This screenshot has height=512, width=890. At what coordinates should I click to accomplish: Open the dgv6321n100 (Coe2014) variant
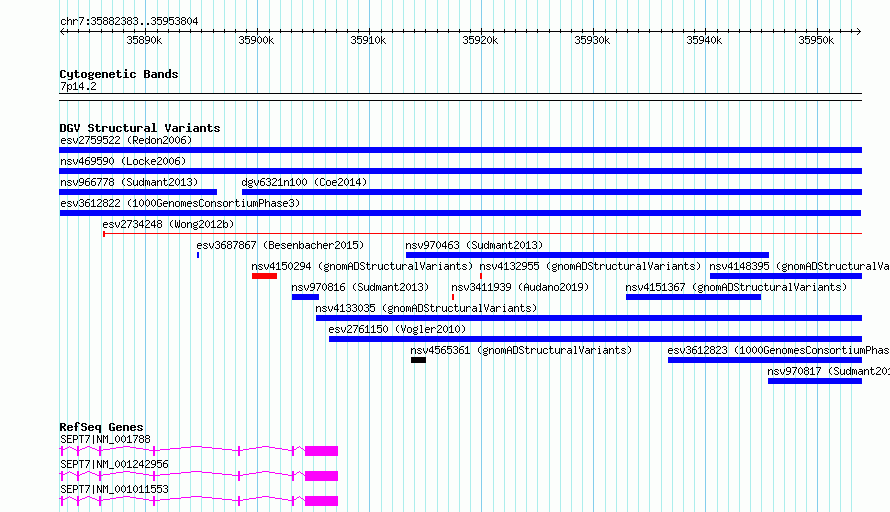[552, 192]
